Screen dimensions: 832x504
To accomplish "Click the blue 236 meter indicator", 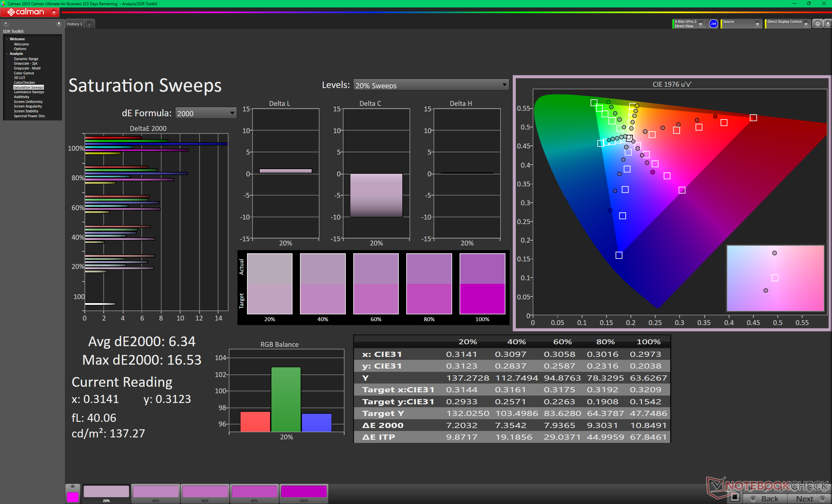I will coord(713,24).
